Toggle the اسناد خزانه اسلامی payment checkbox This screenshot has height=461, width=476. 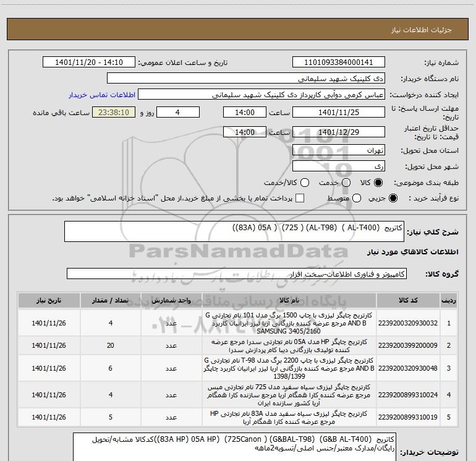pyautogui.click(x=300, y=199)
